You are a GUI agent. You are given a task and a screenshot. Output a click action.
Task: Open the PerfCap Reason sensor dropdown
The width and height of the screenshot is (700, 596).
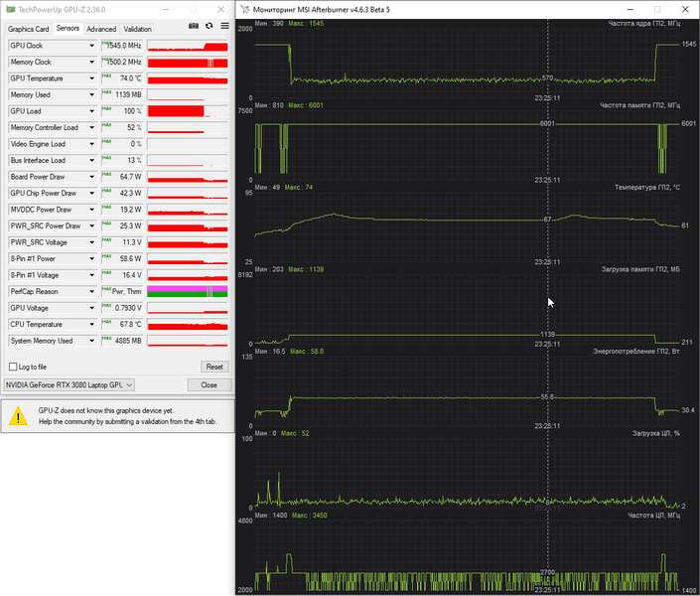click(x=92, y=292)
